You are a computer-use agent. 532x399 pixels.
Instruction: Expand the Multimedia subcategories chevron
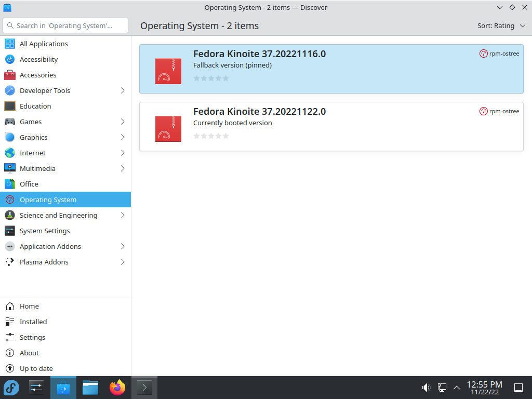click(123, 169)
